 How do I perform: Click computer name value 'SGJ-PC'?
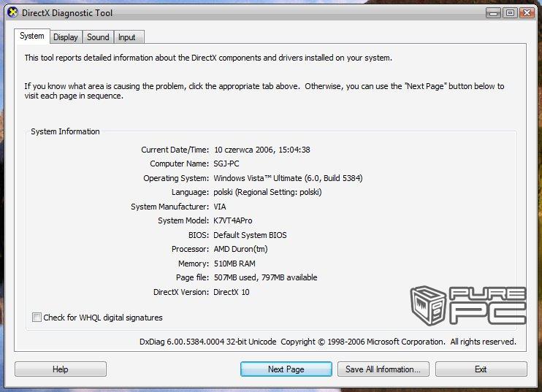[226, 164]
